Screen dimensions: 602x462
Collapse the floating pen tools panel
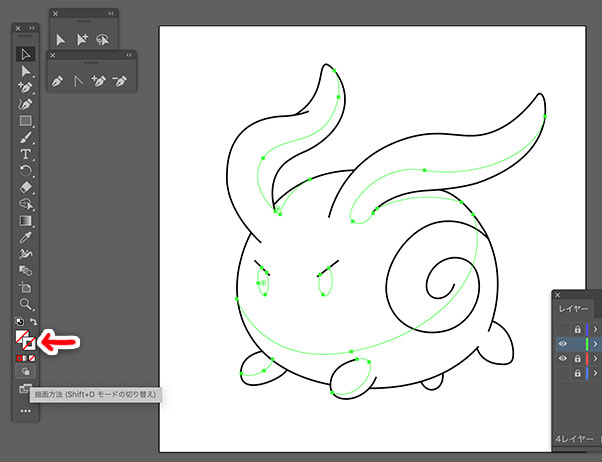click(129, 55)
